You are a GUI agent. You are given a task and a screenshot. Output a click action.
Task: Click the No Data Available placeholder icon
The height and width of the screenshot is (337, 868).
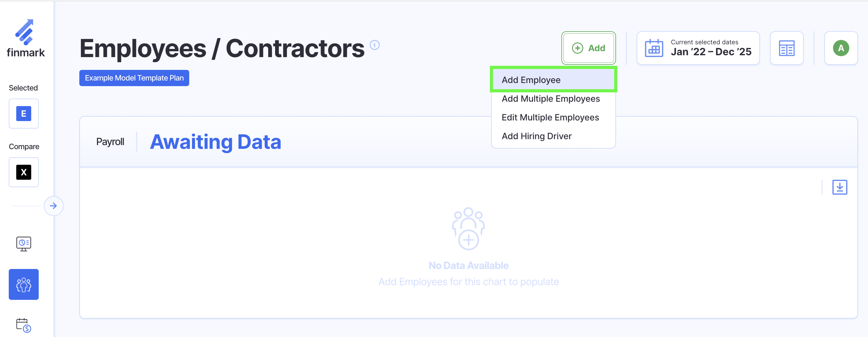tap(468, 229)
